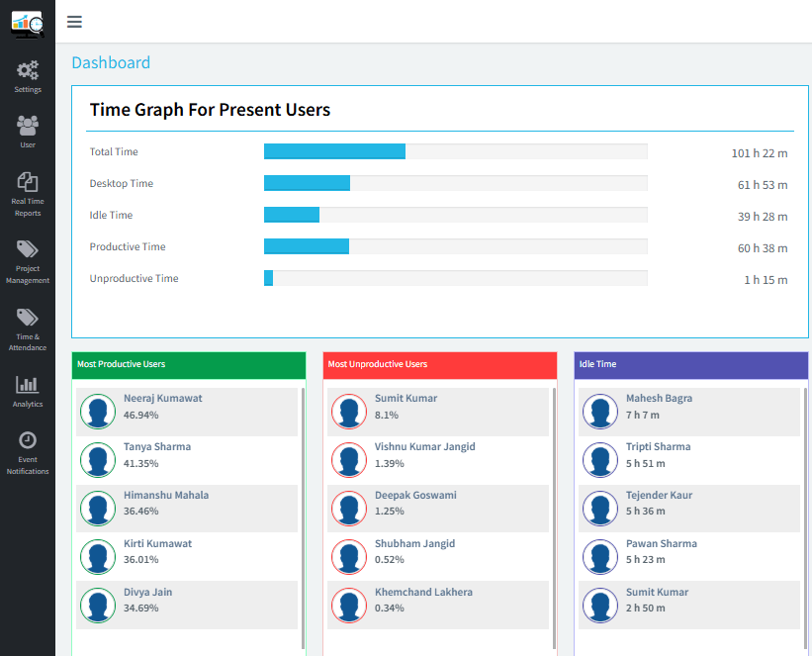The height and width of the screenshot is (656, 812).
Task: Click the 8.1% unproductive value
Action: point(387,415)
